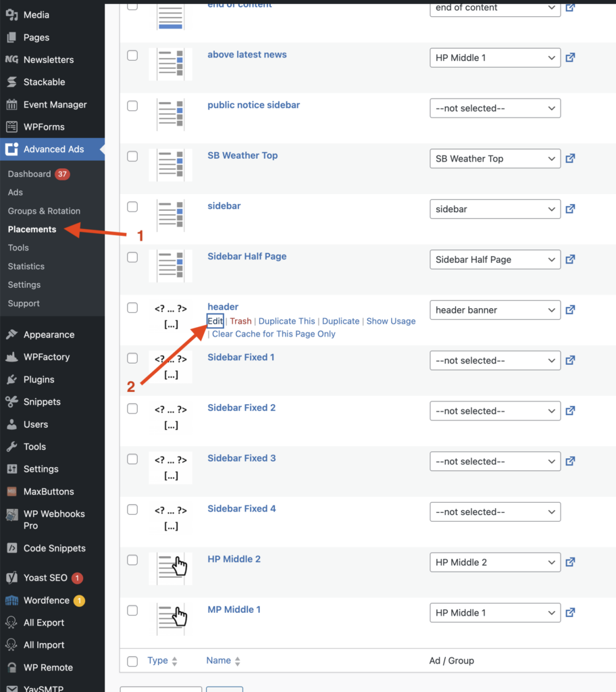Open the ad dropdown for Sidebar Fixed 1
This screenshot has width=616, height=692.
494,361
